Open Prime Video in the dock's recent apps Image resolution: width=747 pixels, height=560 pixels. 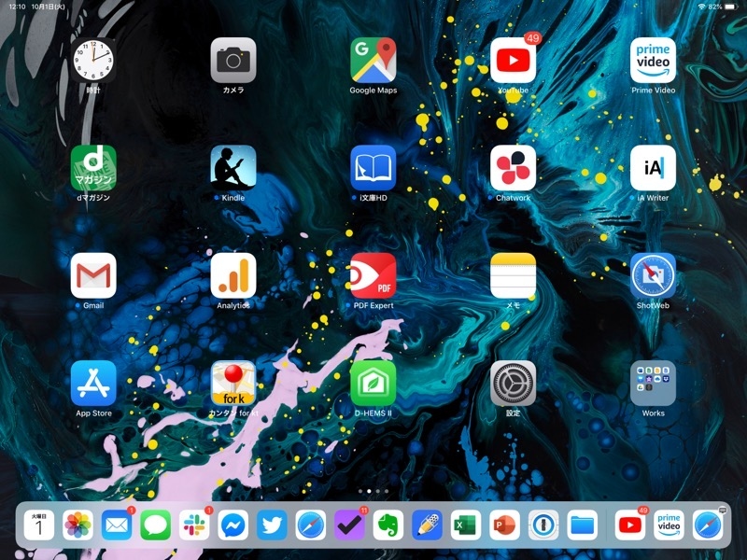point(669,525)
